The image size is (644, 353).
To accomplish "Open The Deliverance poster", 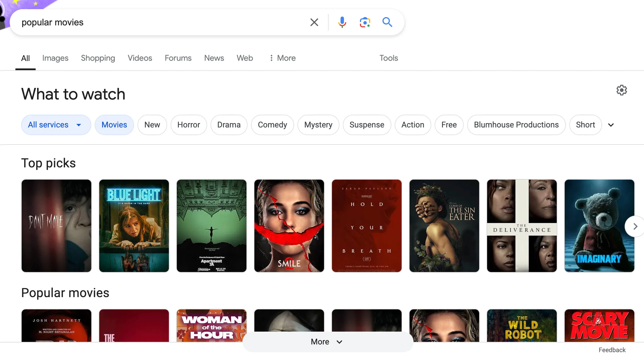I will [x=522, y=226].
